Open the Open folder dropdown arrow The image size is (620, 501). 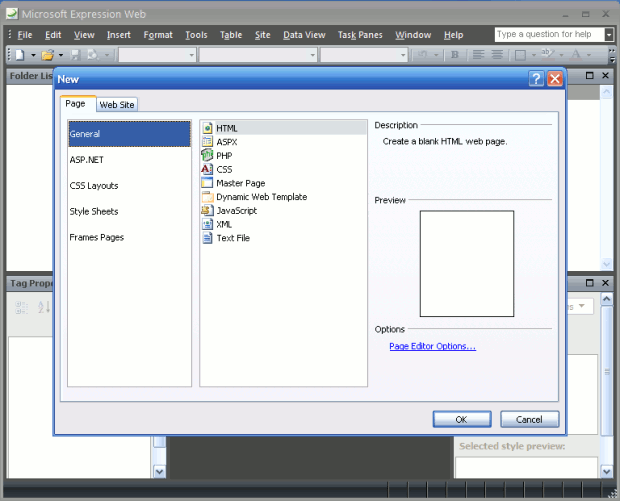[61, 55]
